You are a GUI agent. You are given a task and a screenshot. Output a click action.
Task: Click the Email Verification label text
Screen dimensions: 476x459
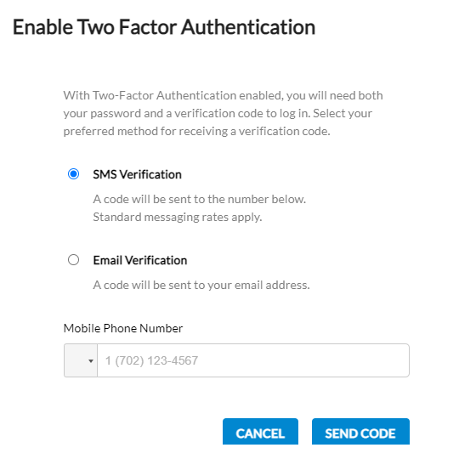point(140,260)
